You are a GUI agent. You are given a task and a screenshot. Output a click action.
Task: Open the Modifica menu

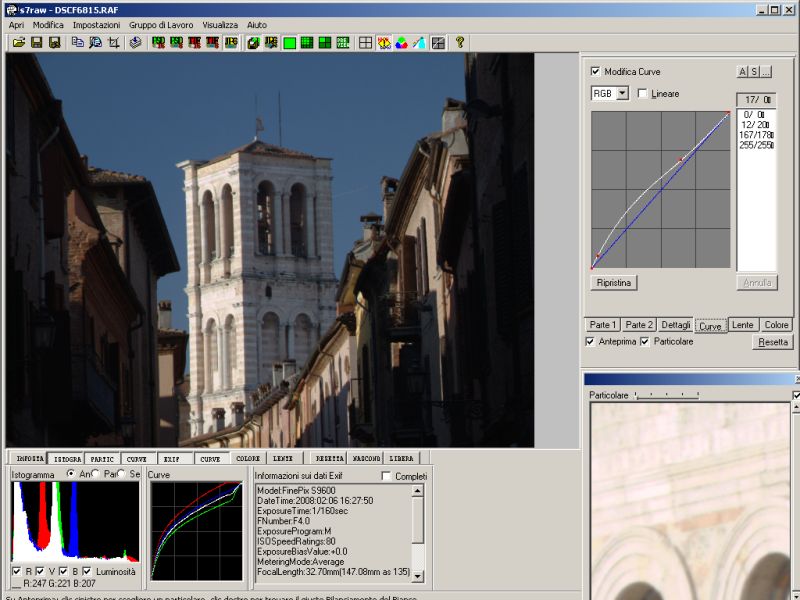tap(48, 25)
